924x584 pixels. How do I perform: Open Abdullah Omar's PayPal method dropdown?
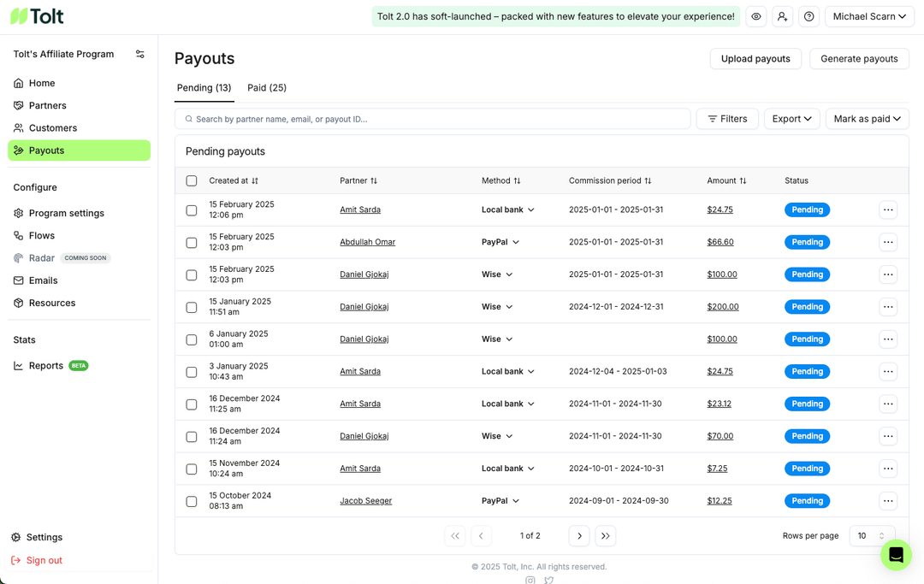(500, 242)
